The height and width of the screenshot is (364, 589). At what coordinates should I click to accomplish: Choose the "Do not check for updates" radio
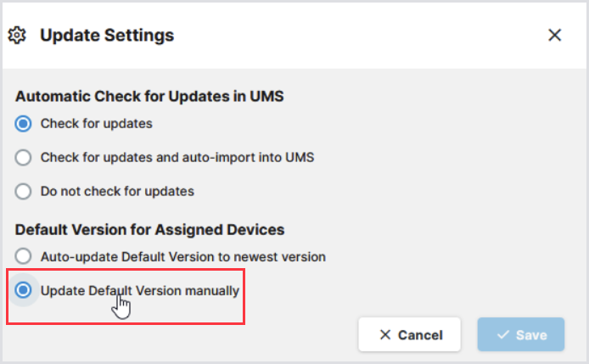pyautogui.click(x=24, y=192)
